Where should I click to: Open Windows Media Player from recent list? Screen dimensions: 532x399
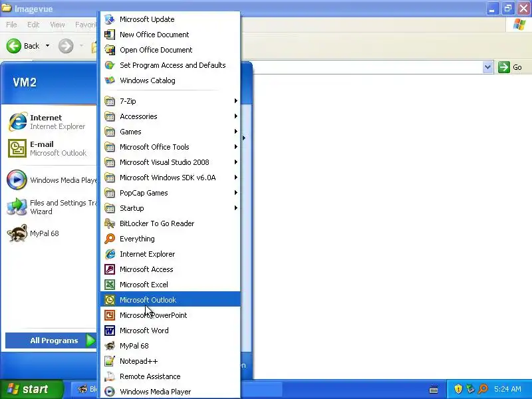click(51, 180)
